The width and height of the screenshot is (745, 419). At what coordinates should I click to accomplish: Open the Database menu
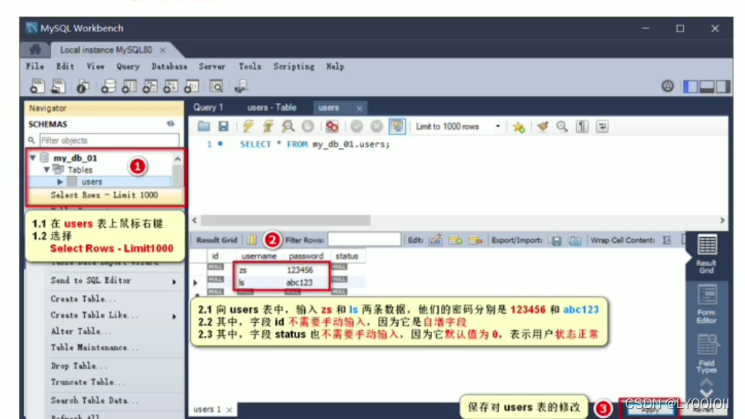click(169, 67)
